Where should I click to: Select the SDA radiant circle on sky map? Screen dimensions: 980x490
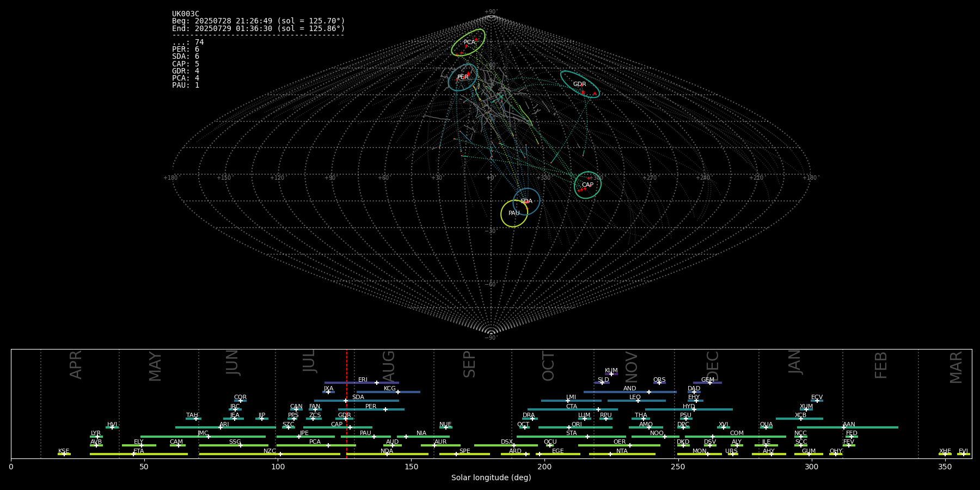point(526,201)
